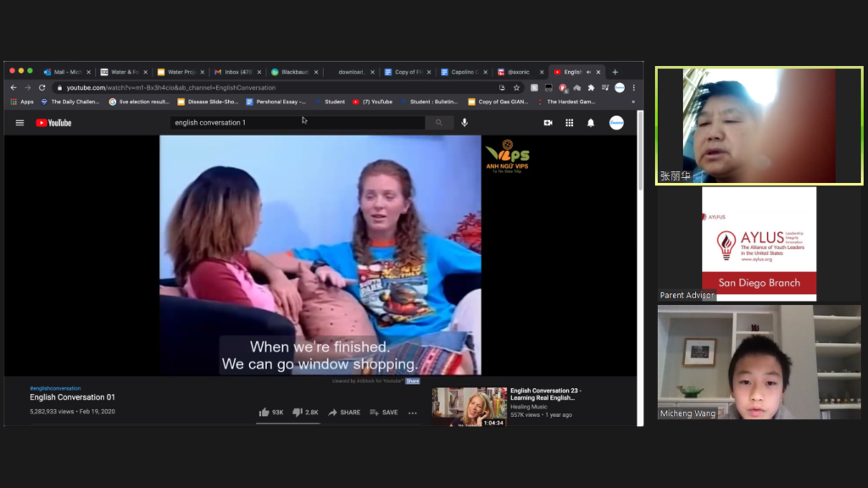Bookmark this page with the star

click(x=516, y=87)
